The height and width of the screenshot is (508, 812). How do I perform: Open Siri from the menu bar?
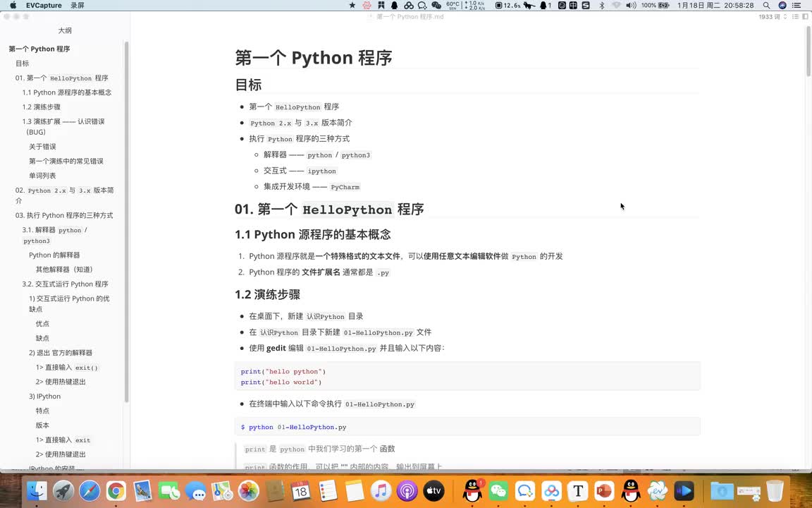coord(782,5)
